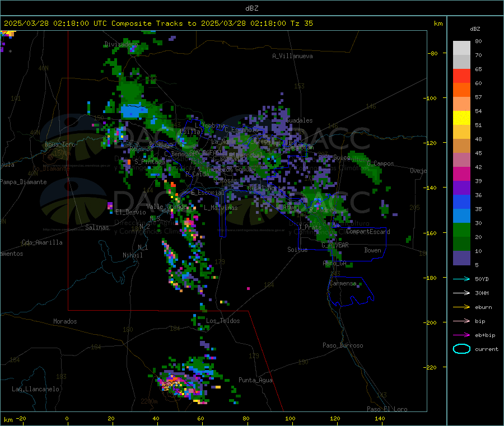
Task: Click the Aero_GA map label
Action: 335,264
